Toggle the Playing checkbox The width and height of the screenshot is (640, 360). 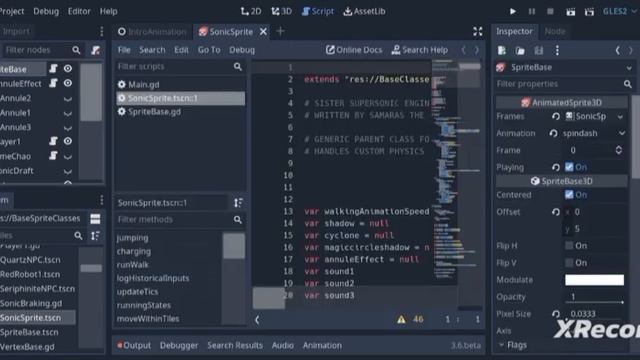pos(569,167)
